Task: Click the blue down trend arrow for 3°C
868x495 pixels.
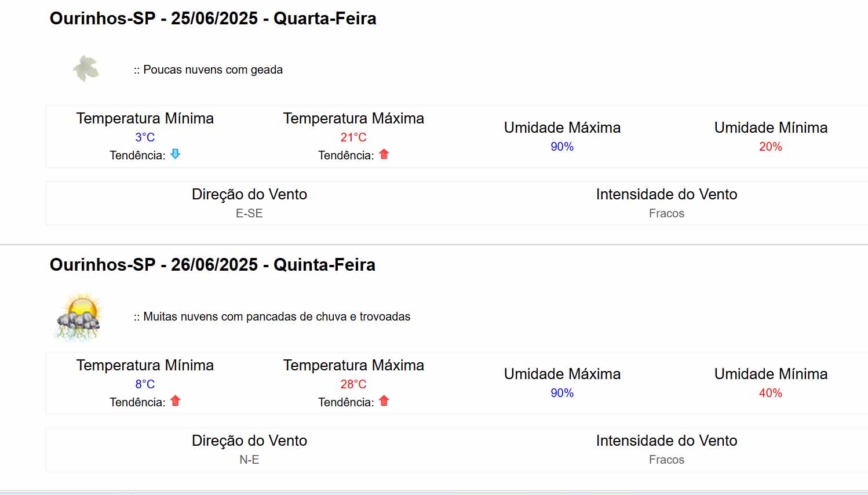Action: pos(175,154)
